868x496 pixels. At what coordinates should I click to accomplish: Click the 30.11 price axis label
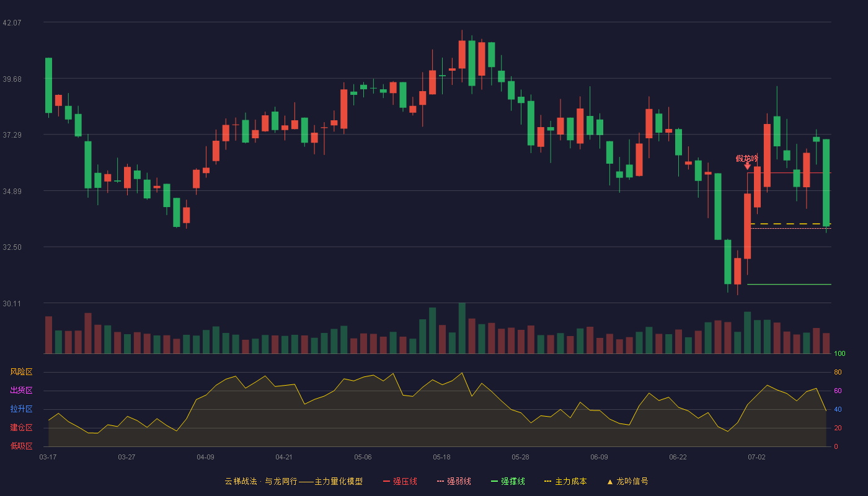pyautogui.click(x=12, y=303)
